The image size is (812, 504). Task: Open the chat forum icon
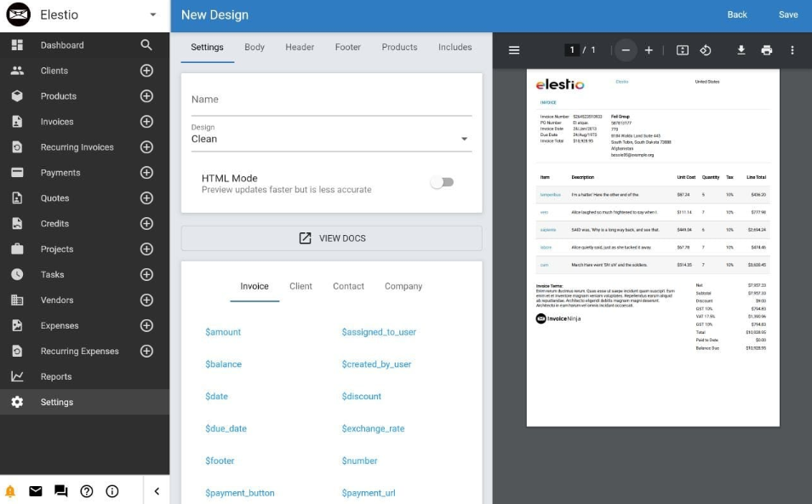tap(61, 491)
